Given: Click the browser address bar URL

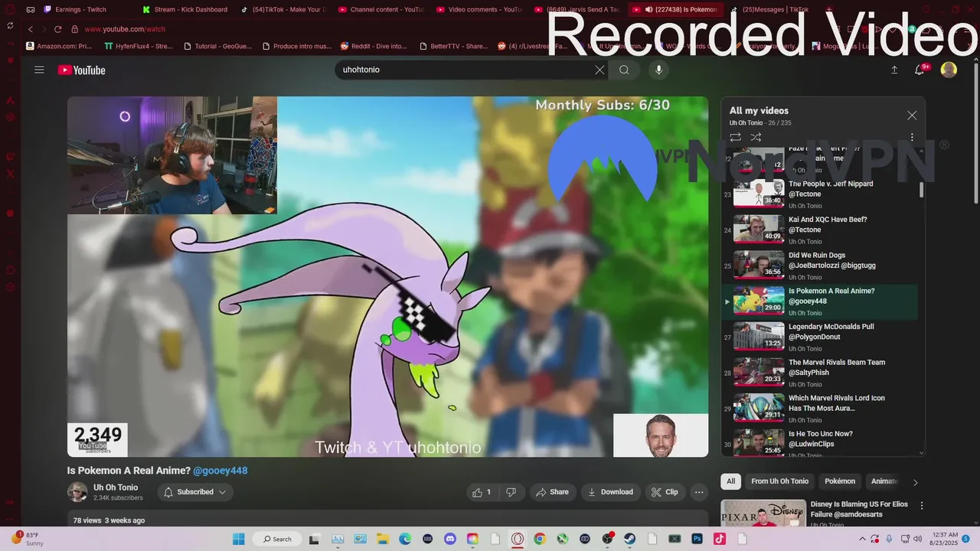Looking at the screenshot, I should pyautogui.click(x=125, y=29).
